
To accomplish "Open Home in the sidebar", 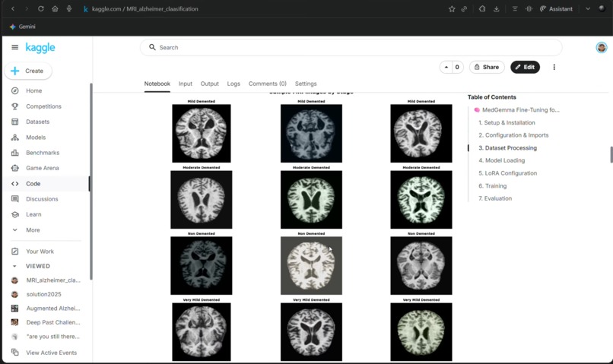I will (x=34, y=90).
